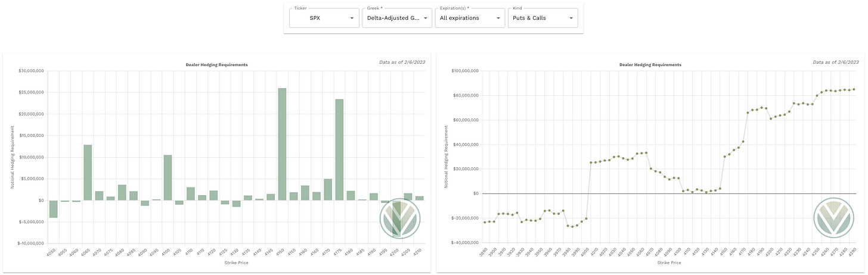868x275 pixels.
Task: Click the negative bar at strike 4130
Action: (236, 204)
